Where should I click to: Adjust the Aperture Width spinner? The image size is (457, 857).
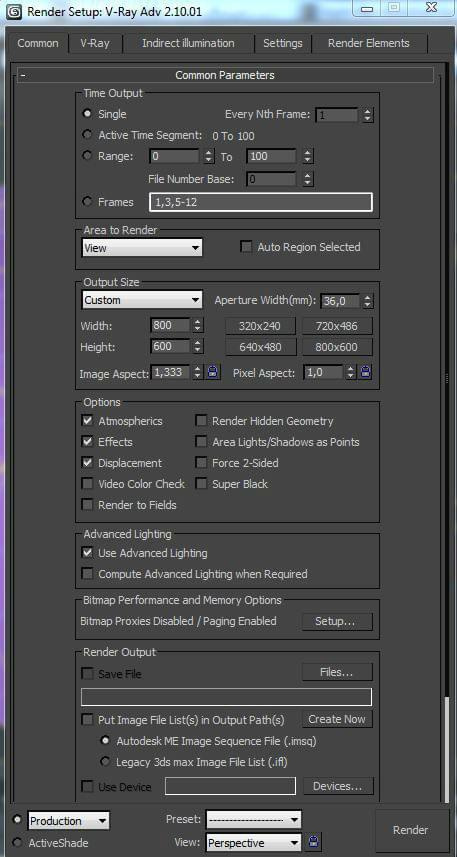368,301
